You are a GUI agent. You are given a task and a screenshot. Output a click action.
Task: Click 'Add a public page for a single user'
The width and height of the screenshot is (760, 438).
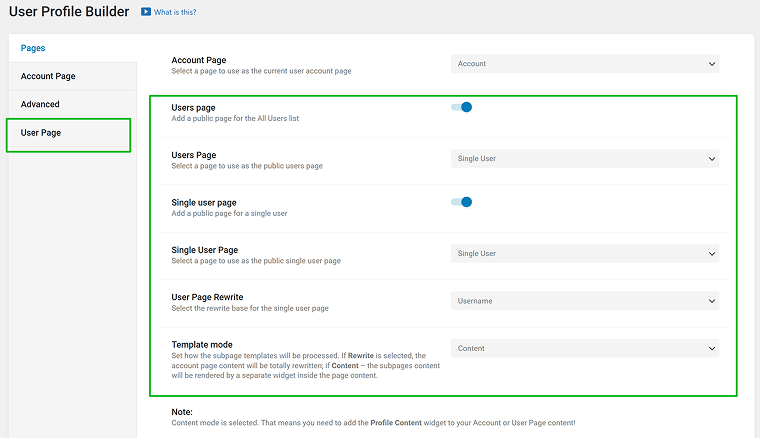click(x=229, y=213)
